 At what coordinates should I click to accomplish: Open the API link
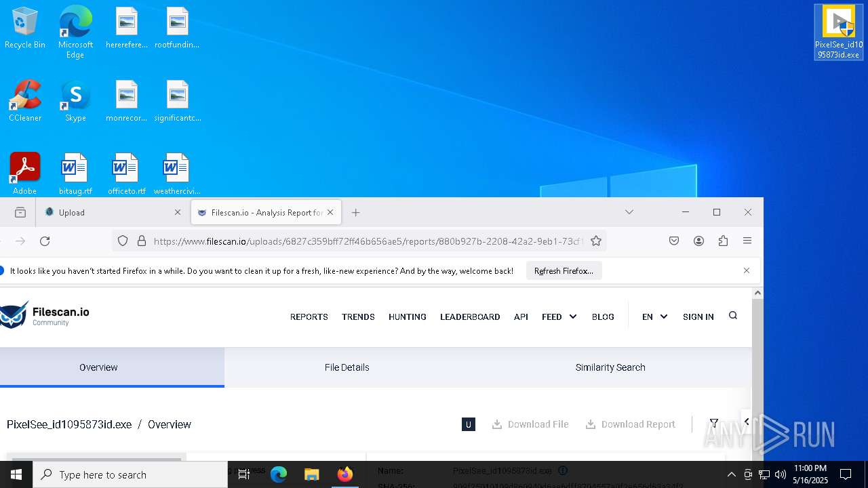click(521, 317)
